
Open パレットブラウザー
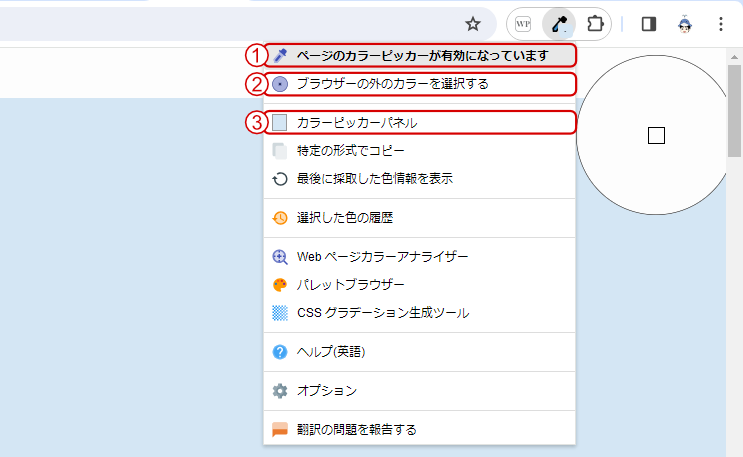point(419,284)
